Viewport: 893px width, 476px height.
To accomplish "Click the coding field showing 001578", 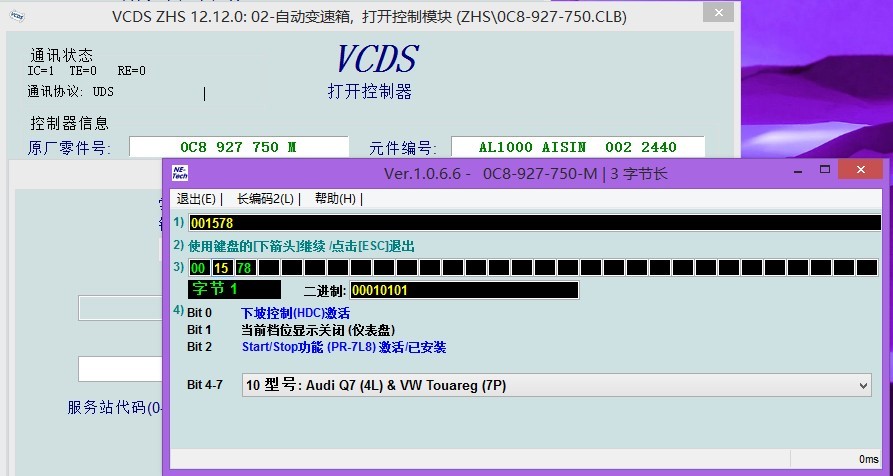I will click(535, 223).
